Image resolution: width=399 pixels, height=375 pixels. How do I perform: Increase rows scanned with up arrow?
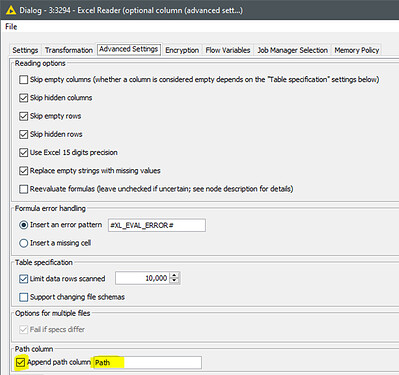pos(174,275)
